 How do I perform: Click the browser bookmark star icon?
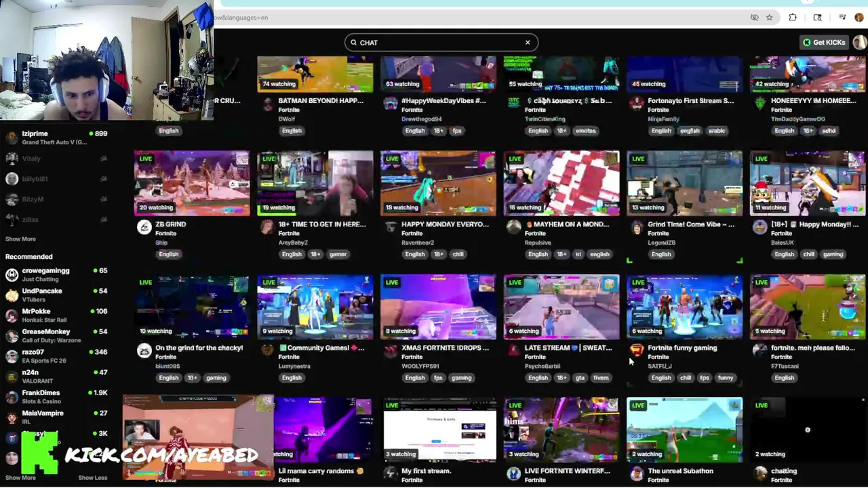769,18
